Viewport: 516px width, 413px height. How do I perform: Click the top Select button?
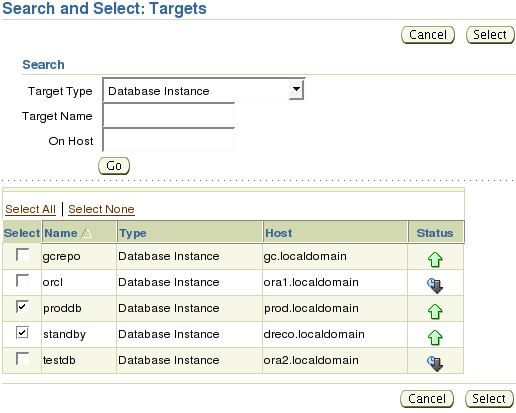tap(490, 35)
